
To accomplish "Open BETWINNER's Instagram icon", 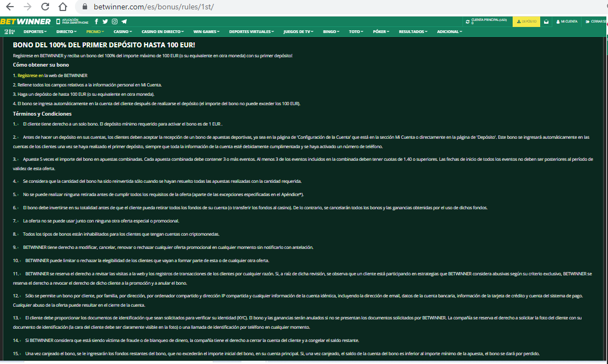I will 115,21.
